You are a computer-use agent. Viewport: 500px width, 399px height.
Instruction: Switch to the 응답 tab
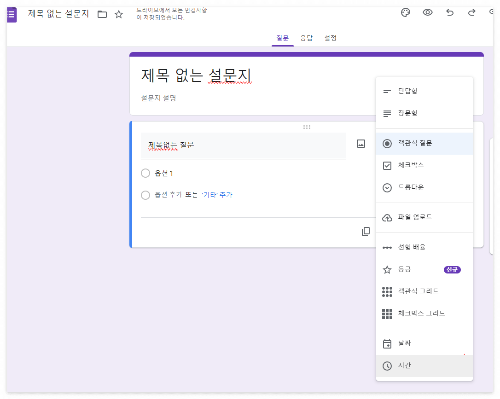[x=307, y=38]
